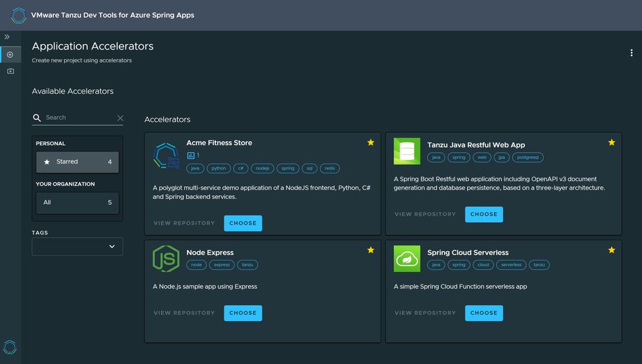Viewport: 642px width, 364px height.
Task: Click the sql tag on Acme Fitness Store
Action: tap(310, 168)
